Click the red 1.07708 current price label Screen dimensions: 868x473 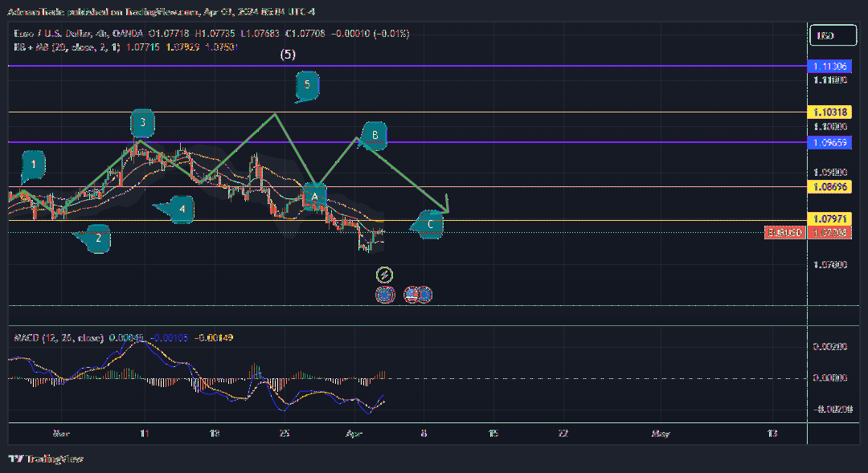pyautogui.click(x=829, y=232)
